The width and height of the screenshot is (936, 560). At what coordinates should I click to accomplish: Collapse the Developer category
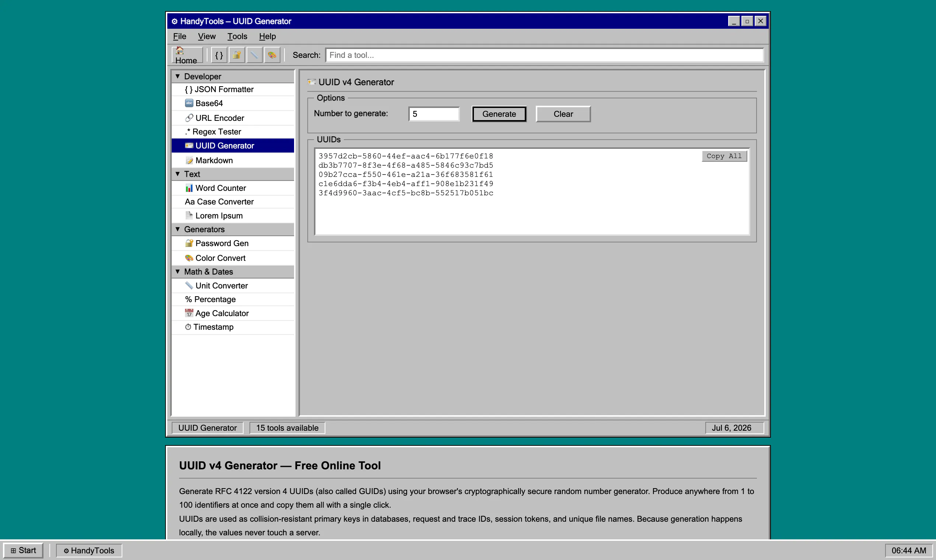pyautogui.click(x=233, y=77)
